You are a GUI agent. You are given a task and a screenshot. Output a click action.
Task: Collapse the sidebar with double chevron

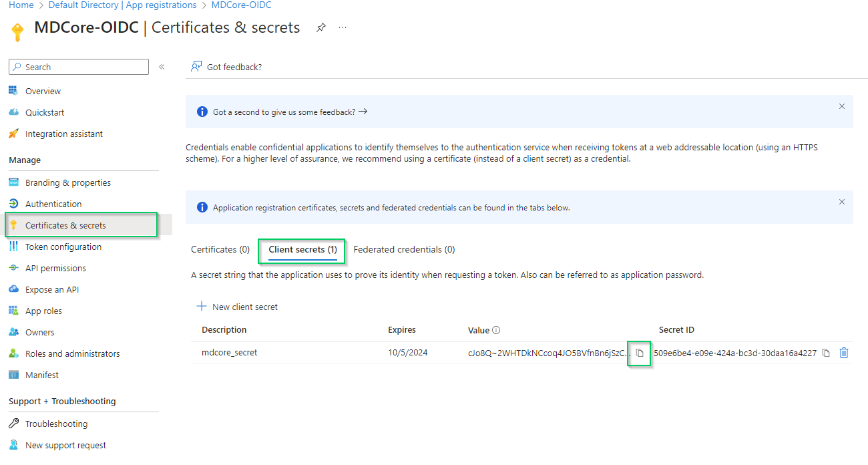pos(162,67)
